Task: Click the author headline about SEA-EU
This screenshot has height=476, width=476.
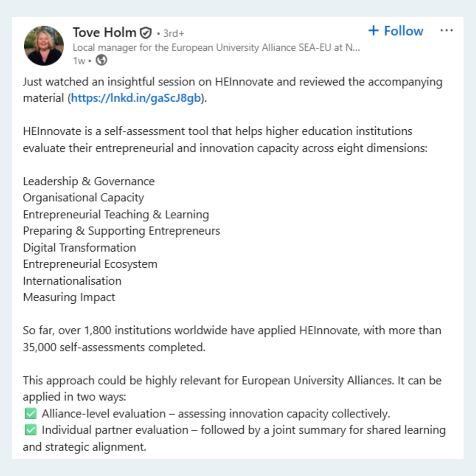Action: (x=216, y=48)
